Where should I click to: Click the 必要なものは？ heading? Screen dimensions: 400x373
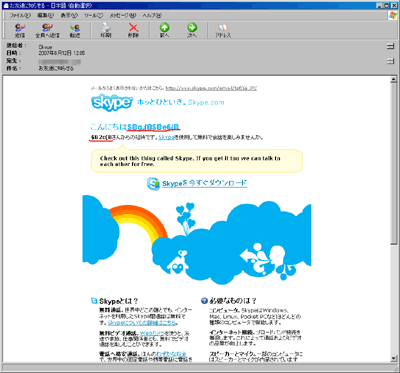[x=233, y=301]
